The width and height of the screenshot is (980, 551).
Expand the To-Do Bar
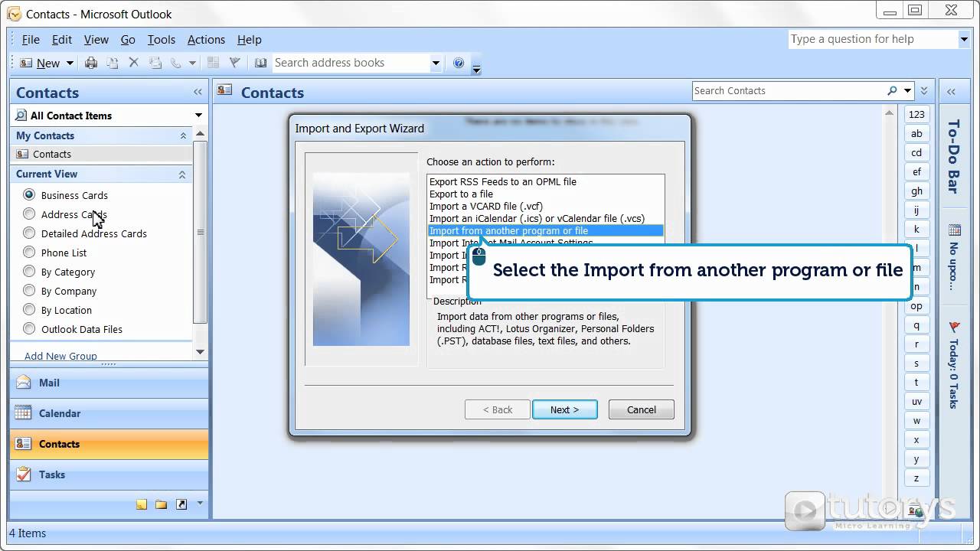951,92
